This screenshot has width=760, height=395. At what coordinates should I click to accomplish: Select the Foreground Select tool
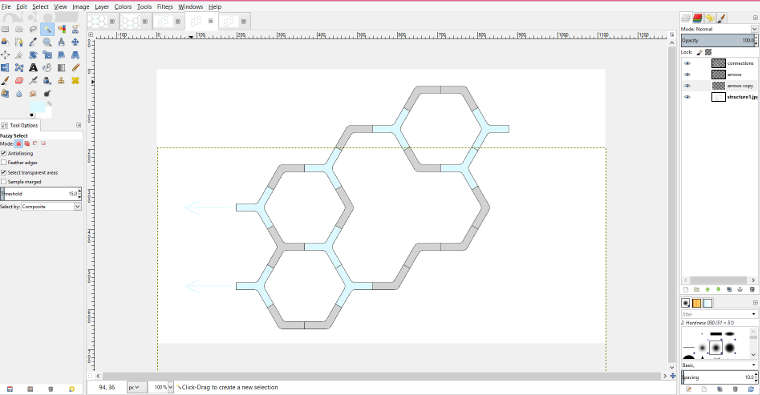pyautogui.click(x=5, y=42)
